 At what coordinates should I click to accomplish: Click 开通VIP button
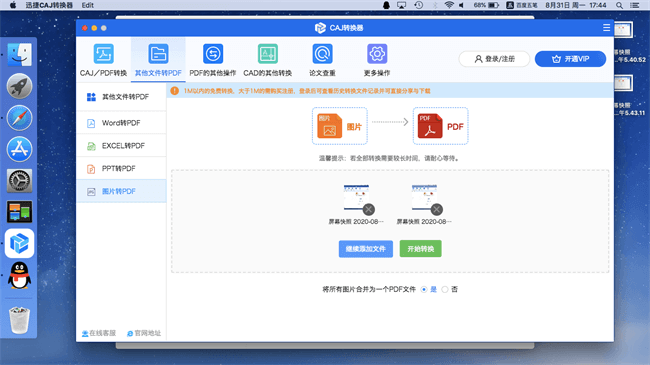[x=570, y=59]
